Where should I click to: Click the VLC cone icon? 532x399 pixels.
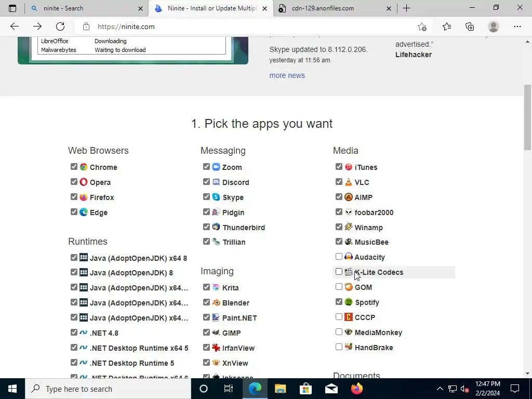click(x=349, y=182)
